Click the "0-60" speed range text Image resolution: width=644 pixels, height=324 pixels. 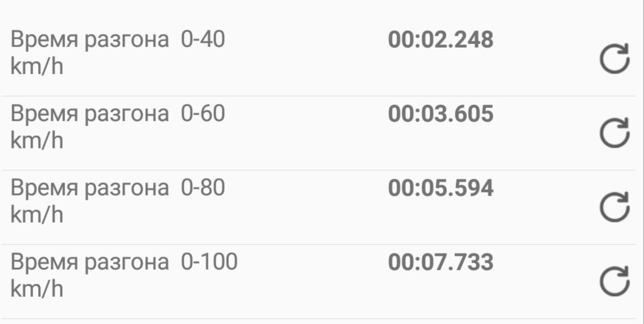tap(202, 115)
